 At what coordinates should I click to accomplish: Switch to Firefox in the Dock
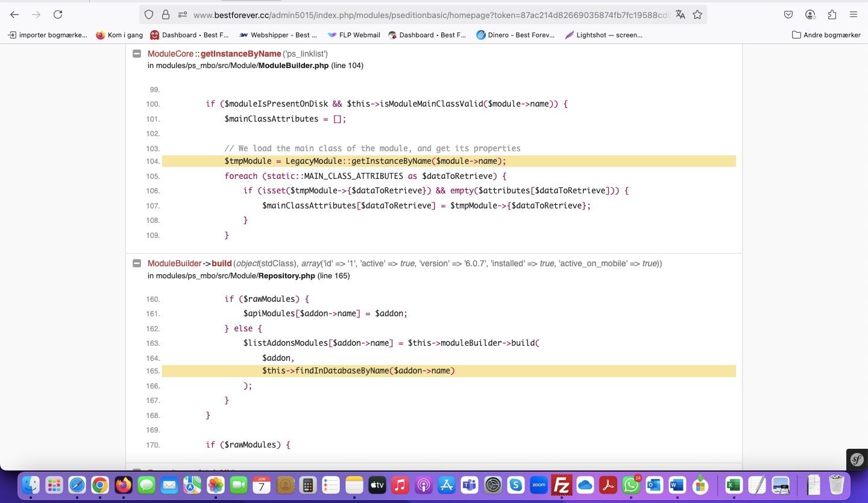tap(124, 485)
